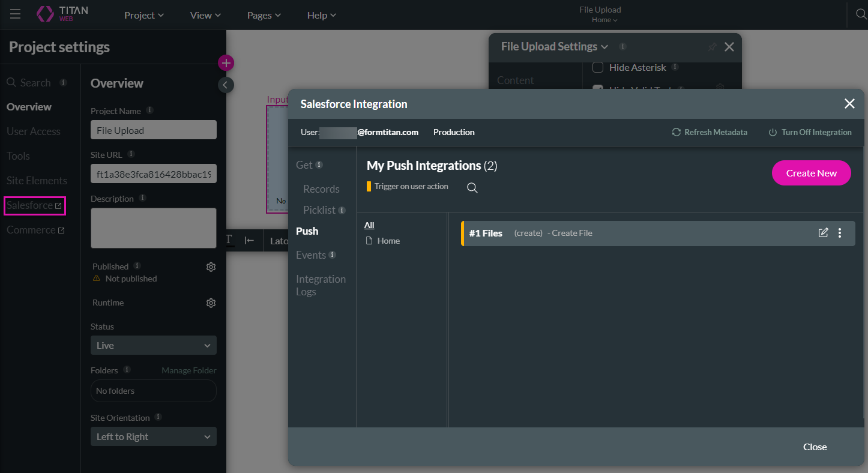This screenshot has width=868, height=473.
Task: Open more options for #1 Files
Action: (x=840, y=233)
